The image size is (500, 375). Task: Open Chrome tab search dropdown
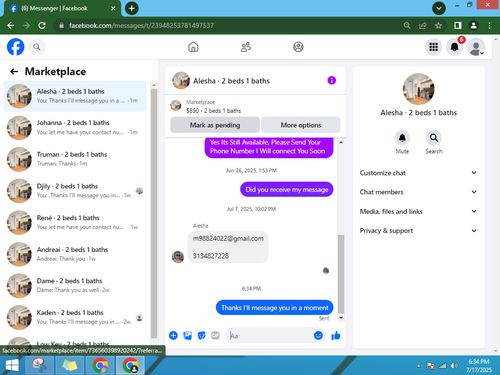[x=439, y=8]
